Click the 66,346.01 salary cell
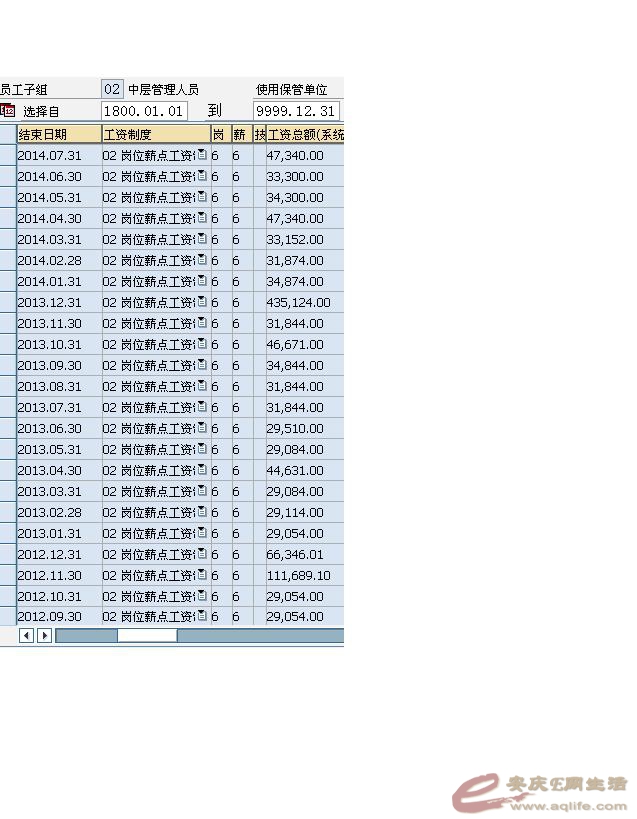637x819 pixels. (305, 554)
